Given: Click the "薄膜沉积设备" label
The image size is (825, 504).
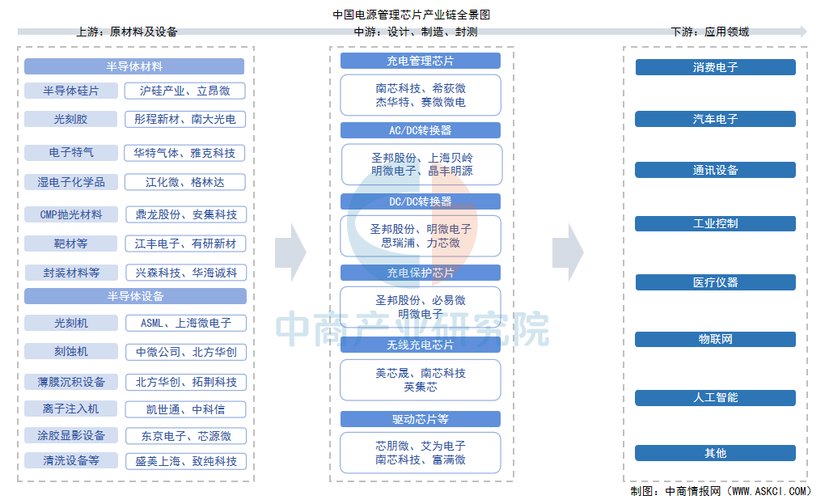Looking at the screenshot, I should pyautogui.click(x=71, y=382).
